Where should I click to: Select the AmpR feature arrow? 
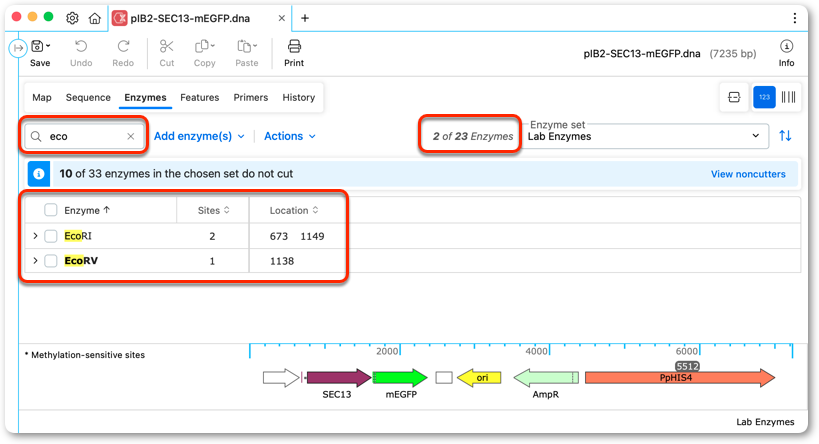[x=546, y=377]
